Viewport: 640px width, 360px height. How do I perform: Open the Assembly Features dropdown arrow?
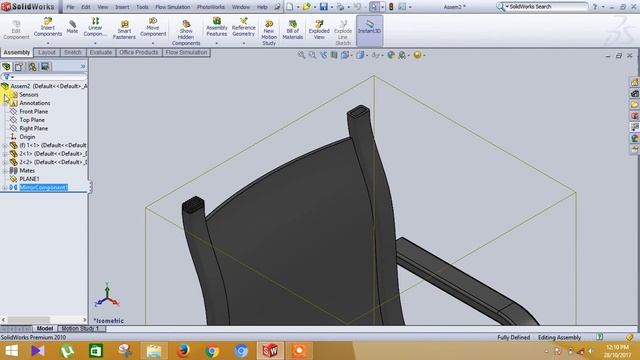point(217,43)
